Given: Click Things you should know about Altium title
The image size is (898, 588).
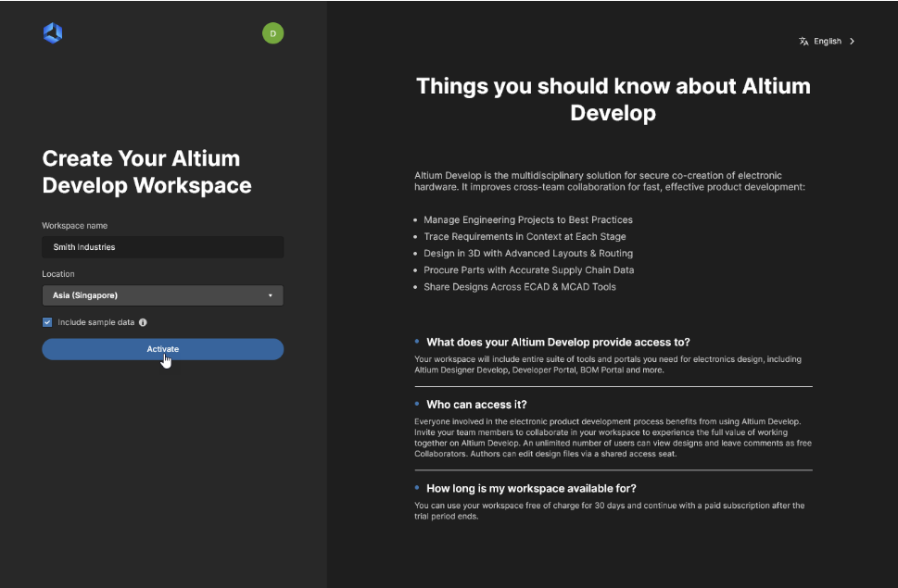Looking at the screenshot, I should 613,99.
